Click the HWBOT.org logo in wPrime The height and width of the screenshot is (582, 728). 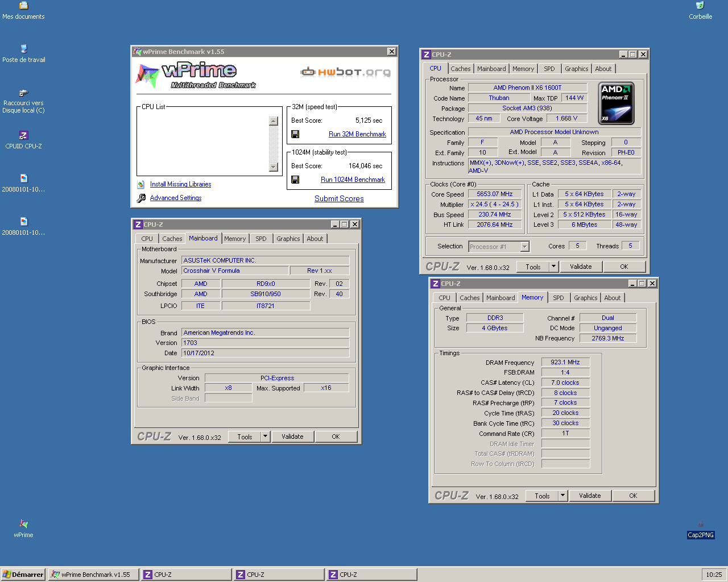(x=346, y=72)
